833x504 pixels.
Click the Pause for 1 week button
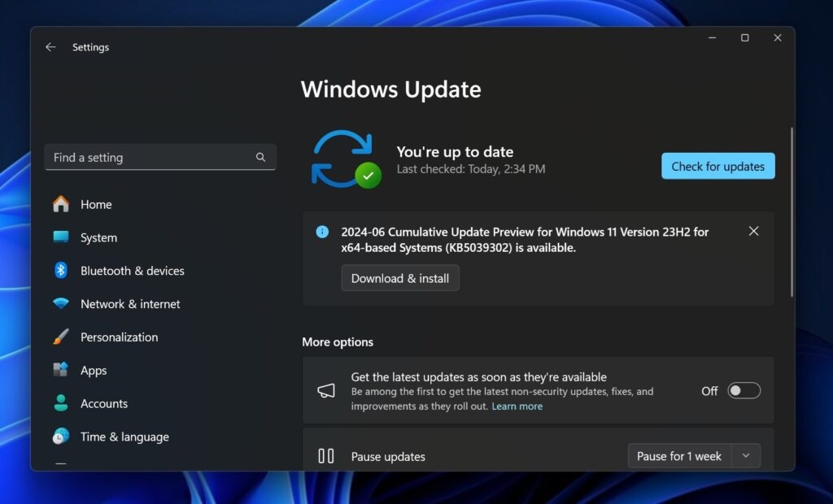click(x=679, y=456)
